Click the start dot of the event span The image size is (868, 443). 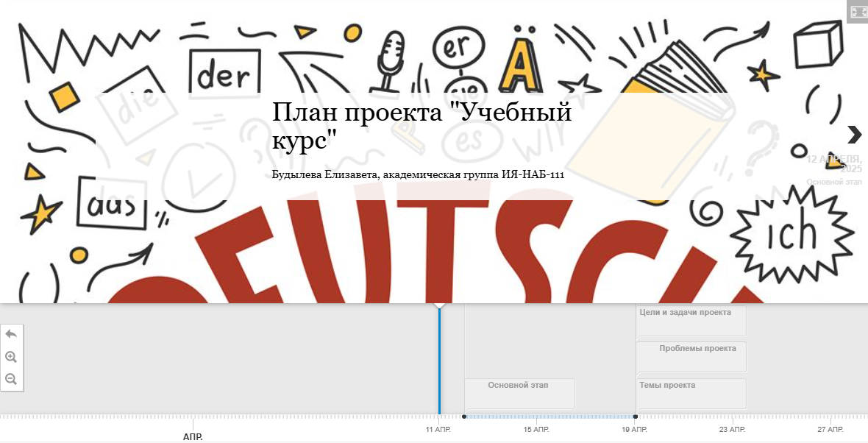[464, 417]
